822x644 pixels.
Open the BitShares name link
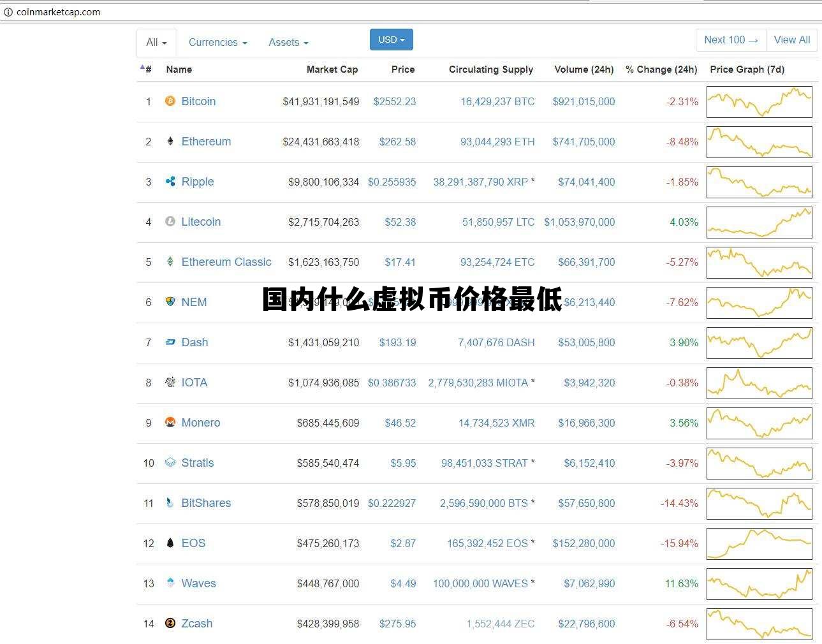coord(206,502)
